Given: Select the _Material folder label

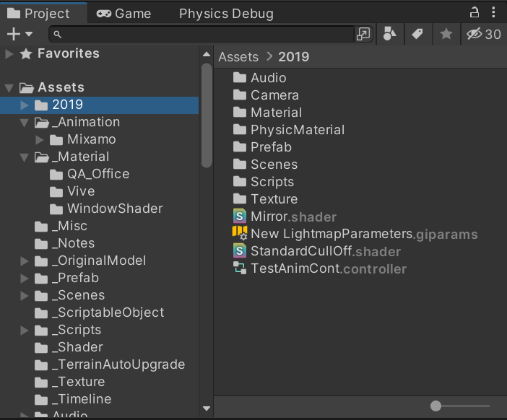Looking at the screenshot, I should coord(80,157).
